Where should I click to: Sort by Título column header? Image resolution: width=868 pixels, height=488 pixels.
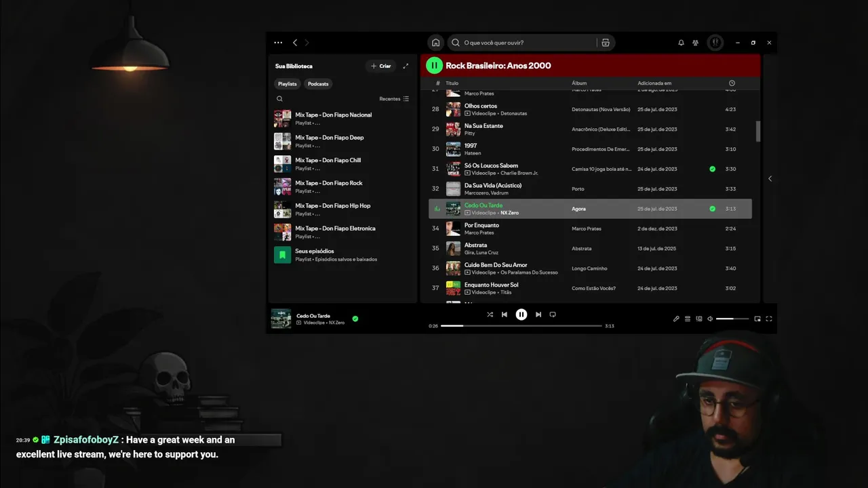(452, 83)
